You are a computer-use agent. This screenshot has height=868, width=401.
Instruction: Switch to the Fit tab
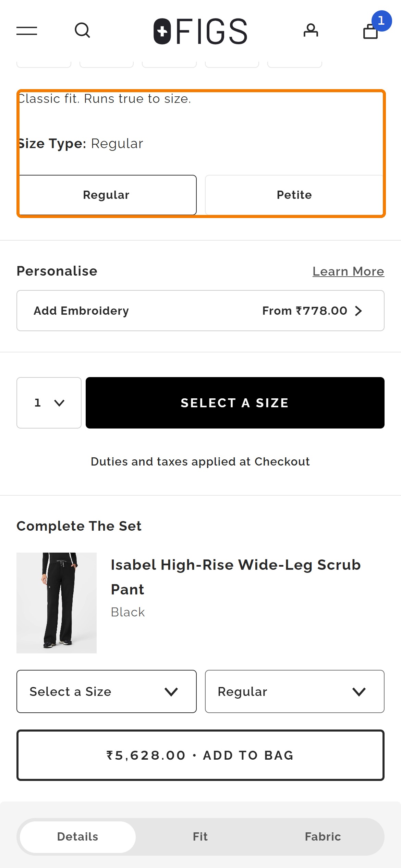tap(200, 837)
